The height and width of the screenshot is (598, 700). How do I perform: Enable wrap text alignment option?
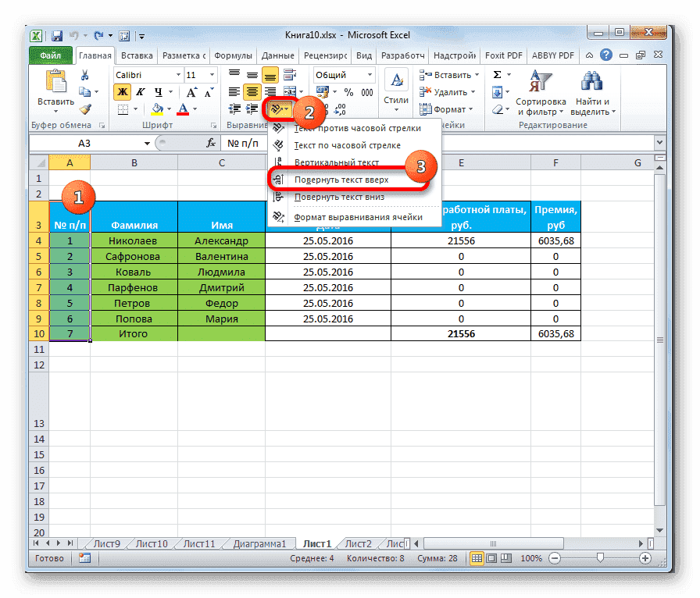[289, 73]
